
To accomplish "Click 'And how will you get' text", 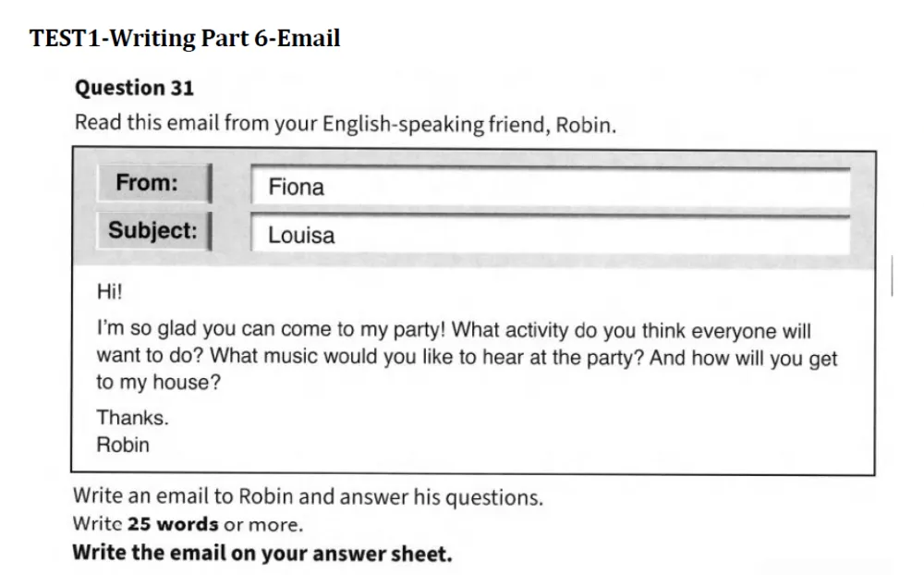I will coord(743,358).
